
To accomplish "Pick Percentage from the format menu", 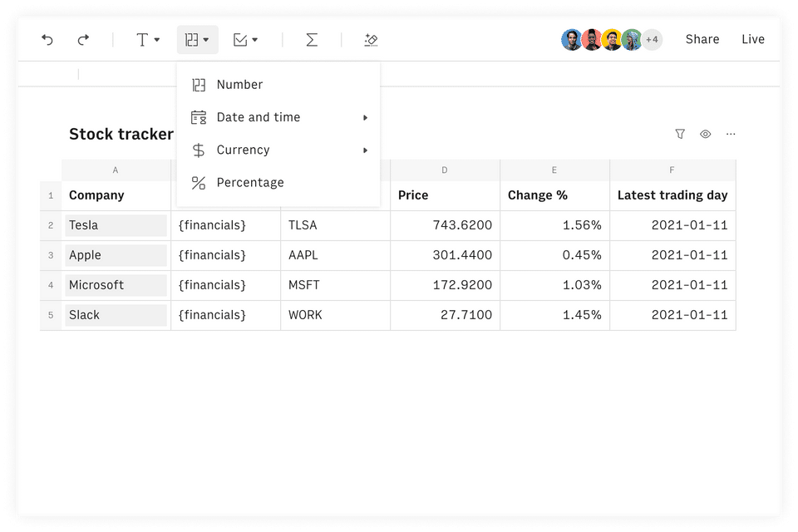I will point(278,182).
